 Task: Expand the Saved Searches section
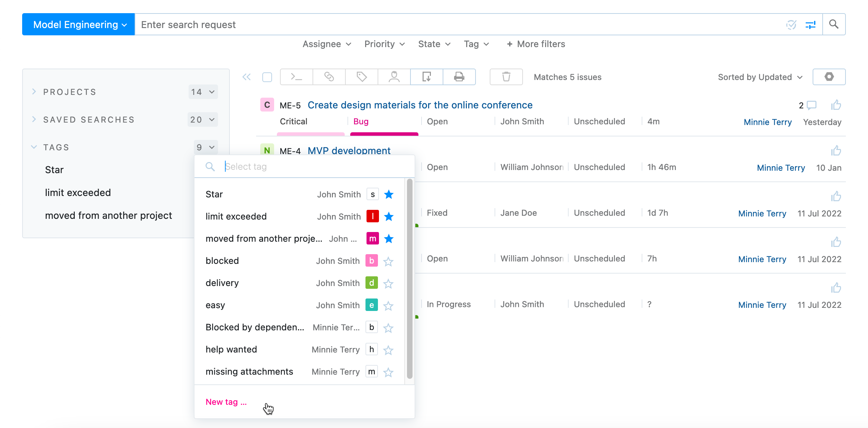click(x=34, y=119)
